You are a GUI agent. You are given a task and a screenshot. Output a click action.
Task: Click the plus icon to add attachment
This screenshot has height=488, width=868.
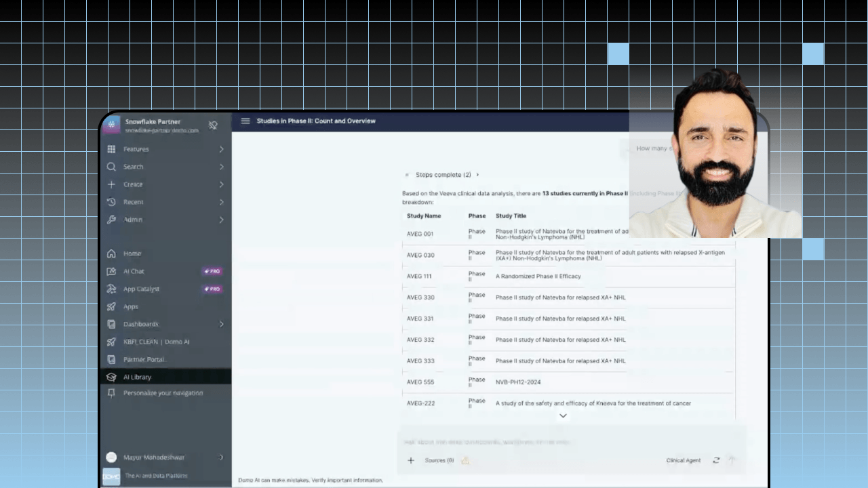(411, 460)
